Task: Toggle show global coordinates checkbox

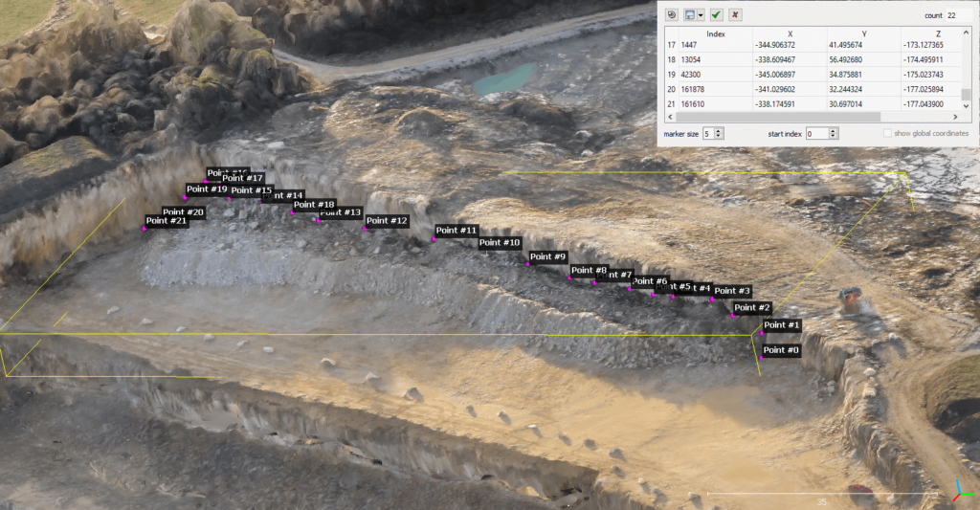Action: (x=887, y=133)
